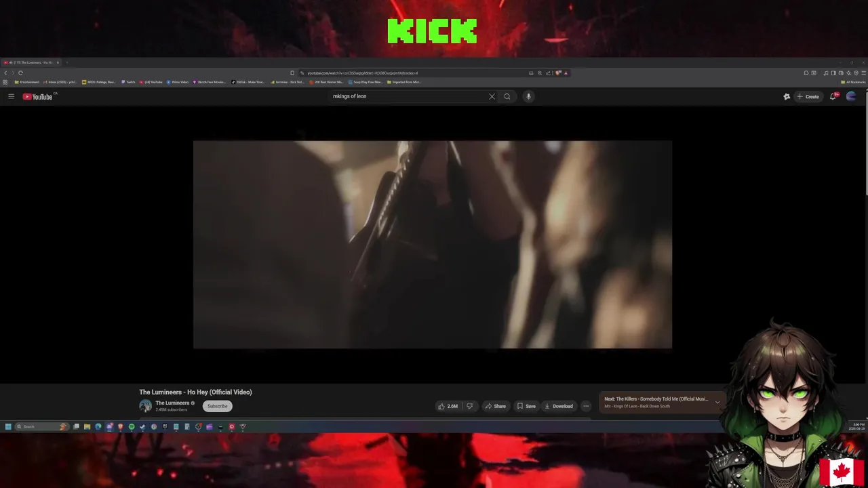Open the more actions three-dot menu
This screenshot has width=868, height=488.
click(x=586, y=406)
